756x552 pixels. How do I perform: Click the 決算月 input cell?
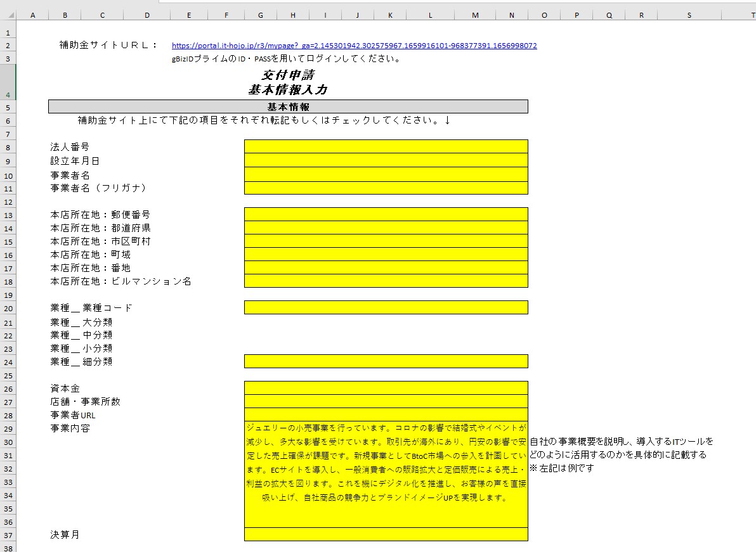(386, 534)
